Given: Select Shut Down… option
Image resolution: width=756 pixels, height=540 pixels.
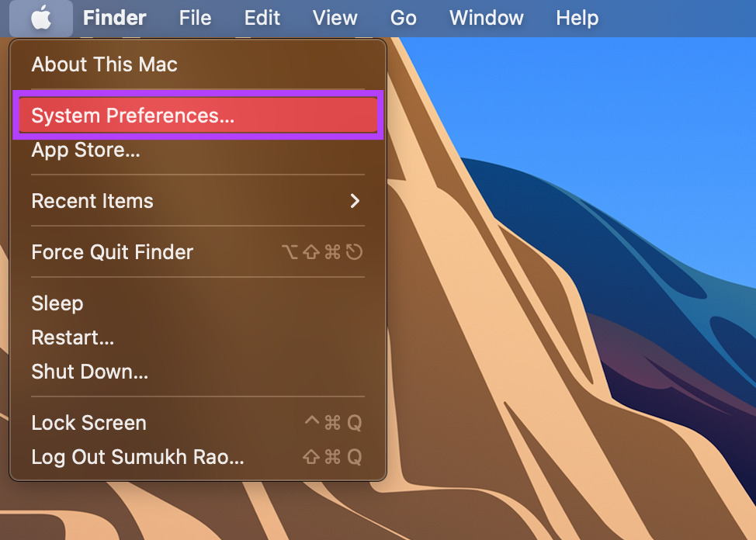Looking at the screenshot, I should pos(198,372).
